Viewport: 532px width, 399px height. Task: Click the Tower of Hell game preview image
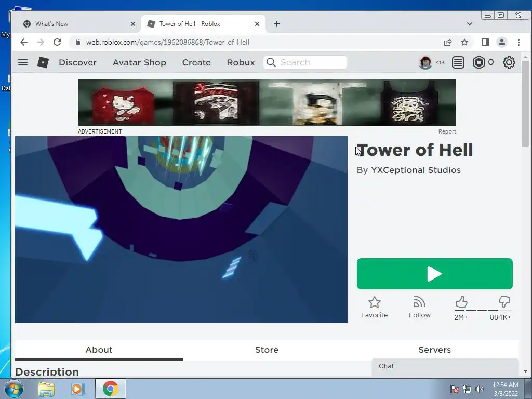click(181, 230)
